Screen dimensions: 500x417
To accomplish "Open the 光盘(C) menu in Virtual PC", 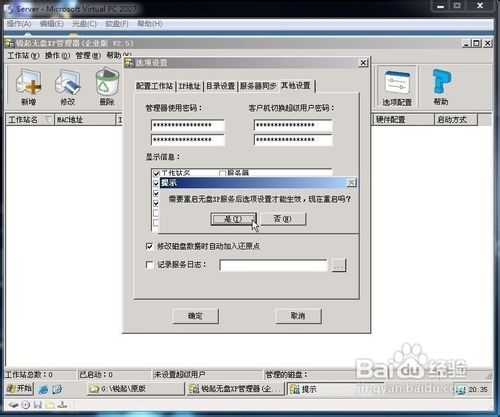I will click(x=84, y=24).
